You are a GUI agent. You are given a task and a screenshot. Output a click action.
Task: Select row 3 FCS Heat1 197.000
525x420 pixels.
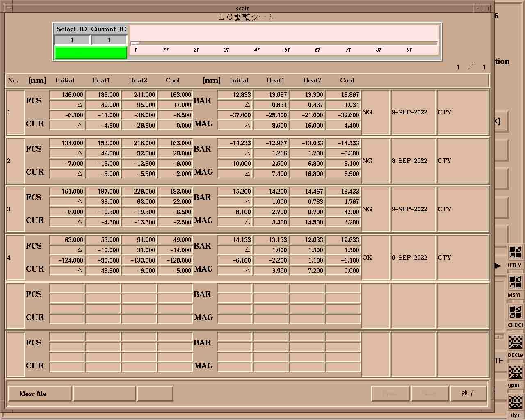point(103,192)
